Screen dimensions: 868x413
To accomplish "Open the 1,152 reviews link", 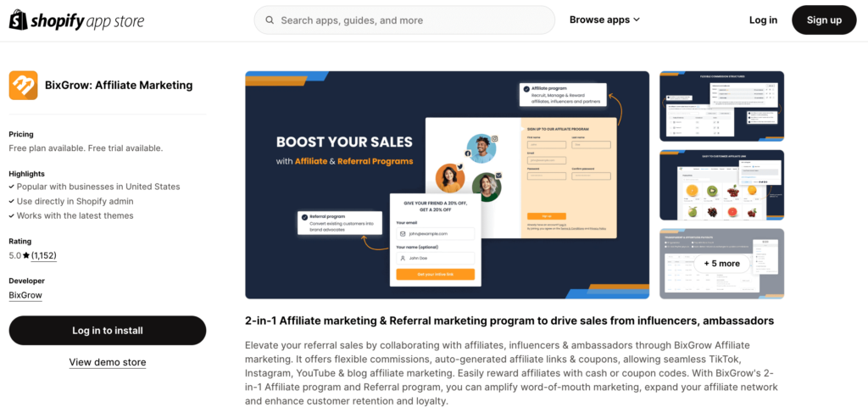I will tap(44, 256).
